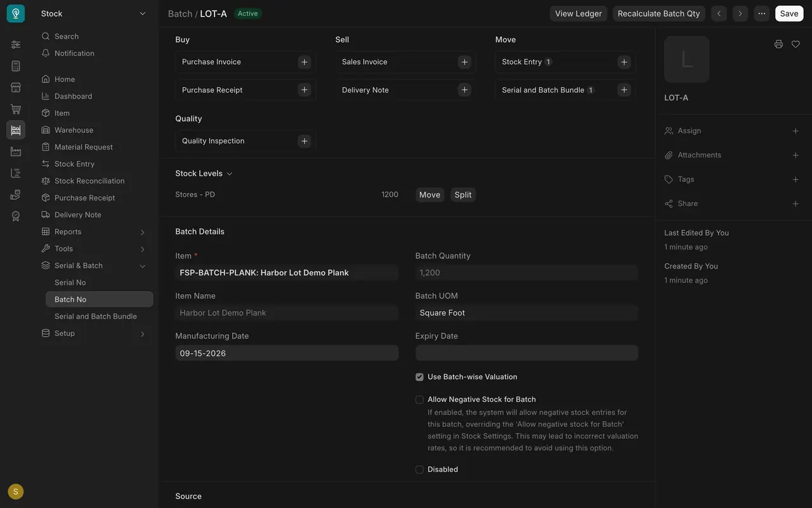Screen dimensions: 812x508
Task: Enable Allow Negative Stock for Batch
Action: coord(419,399)
